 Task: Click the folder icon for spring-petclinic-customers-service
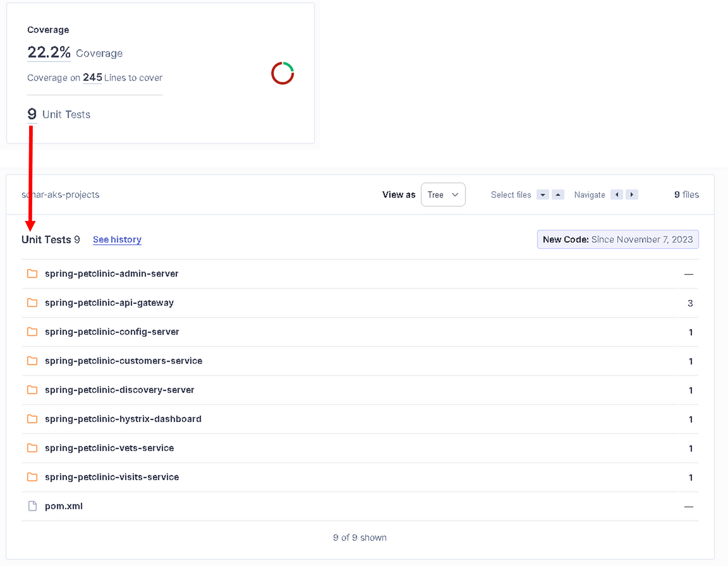pos(32,361)
